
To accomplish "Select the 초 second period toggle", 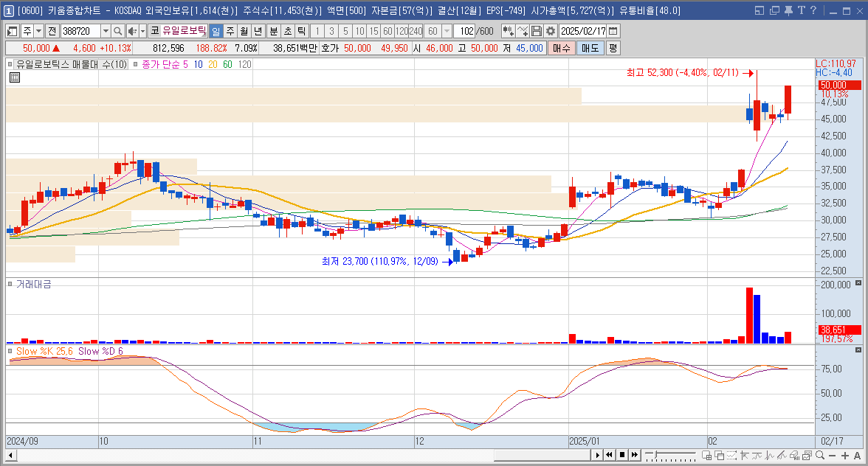I will [287, 32].
